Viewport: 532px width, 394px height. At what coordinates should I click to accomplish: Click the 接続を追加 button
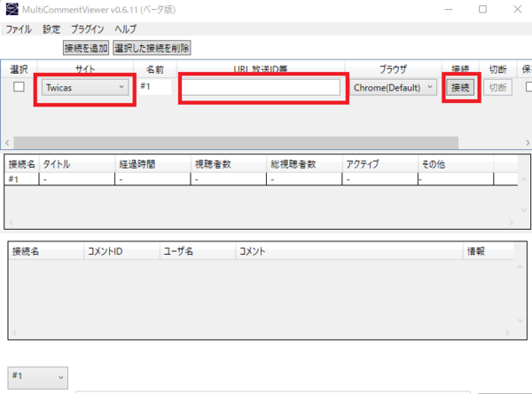point(86,48)
